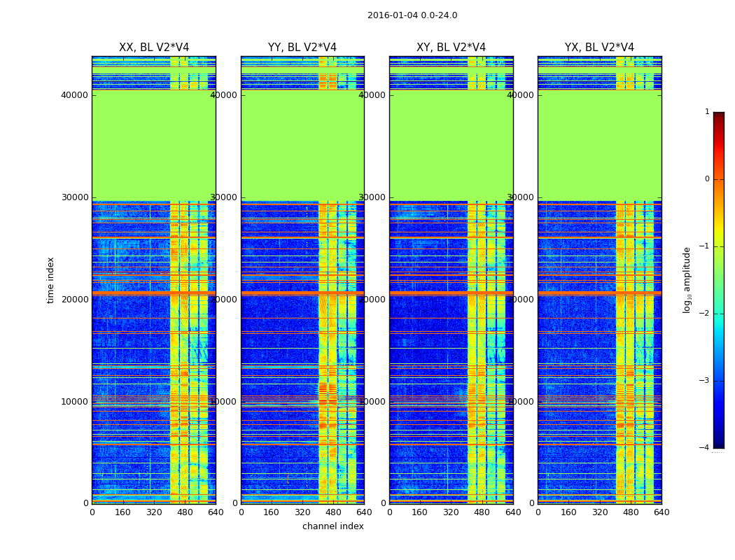Click the 320 tick label under XY panel
Viewport: 735px width, 560px height.
(451, 512)
